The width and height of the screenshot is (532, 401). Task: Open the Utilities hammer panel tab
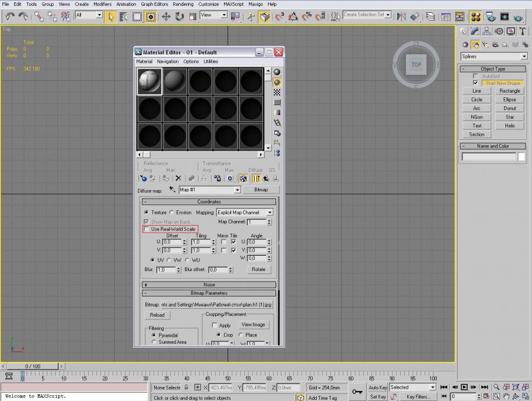[x=523, y=31]
